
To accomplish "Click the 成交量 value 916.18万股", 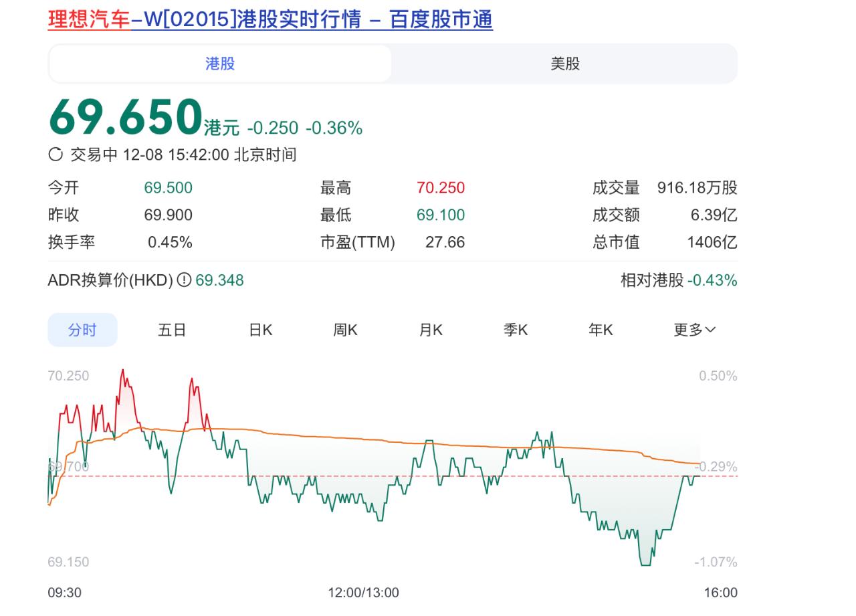I will click(698, 188).
